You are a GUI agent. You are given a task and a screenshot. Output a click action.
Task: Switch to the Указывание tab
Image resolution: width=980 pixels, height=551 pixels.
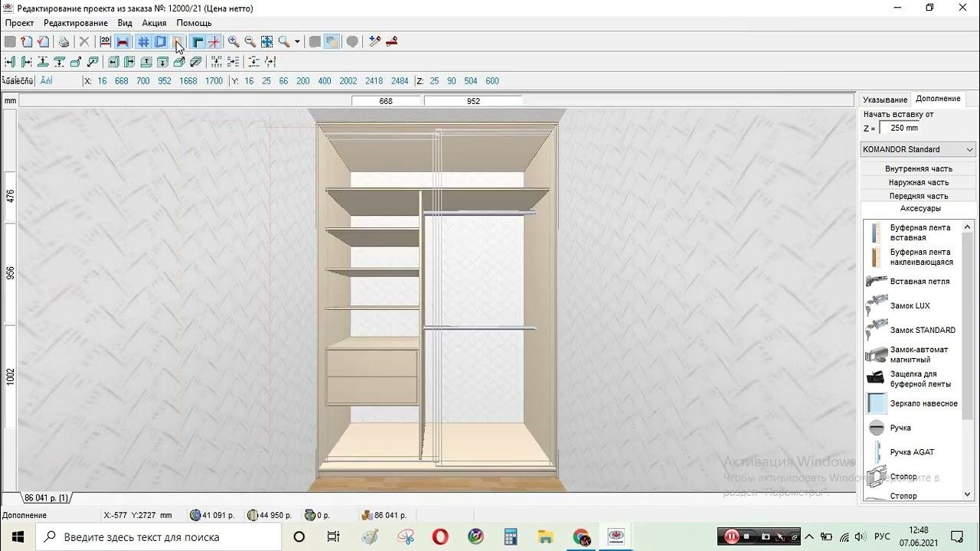[884, 99]
